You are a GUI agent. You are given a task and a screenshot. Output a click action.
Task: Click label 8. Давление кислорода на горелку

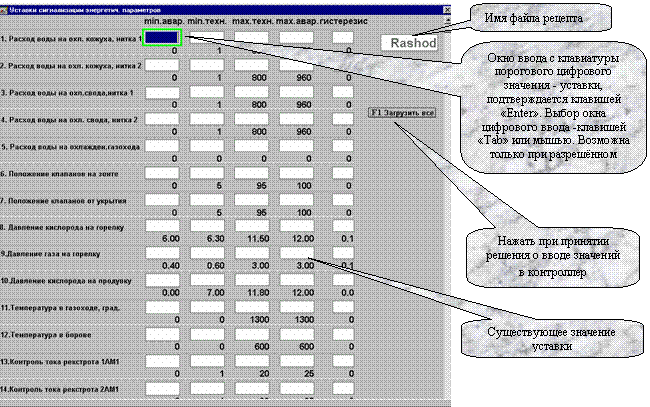coord(62,227)
